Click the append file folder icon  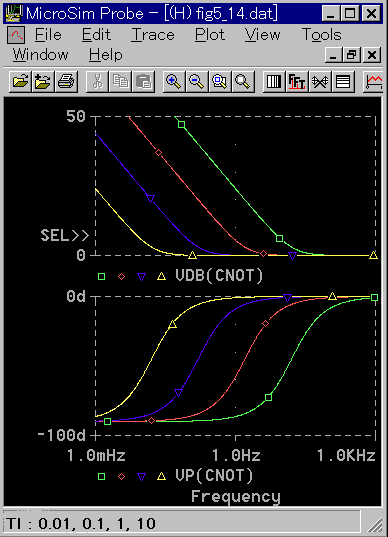point(43,82)
